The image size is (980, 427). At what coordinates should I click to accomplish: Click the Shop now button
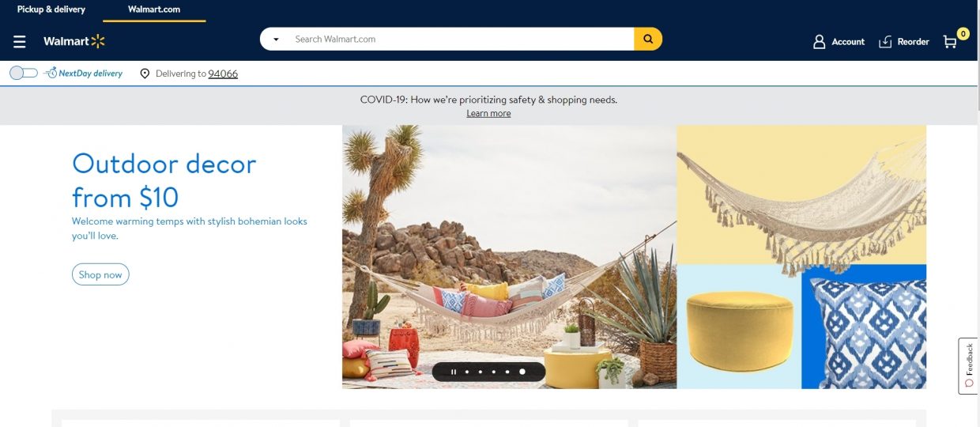pos(100,274)
